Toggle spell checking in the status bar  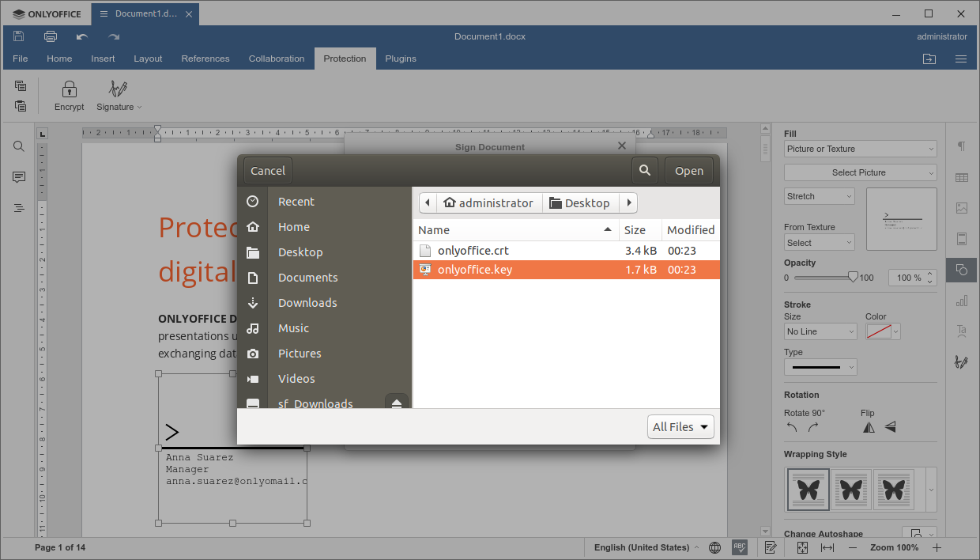tap(740, 547)
